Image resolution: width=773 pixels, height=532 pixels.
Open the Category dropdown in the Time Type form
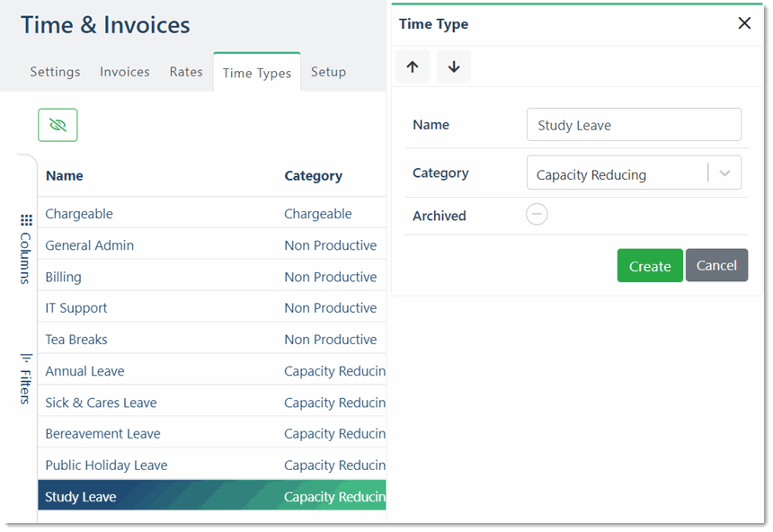coord(724,173)
